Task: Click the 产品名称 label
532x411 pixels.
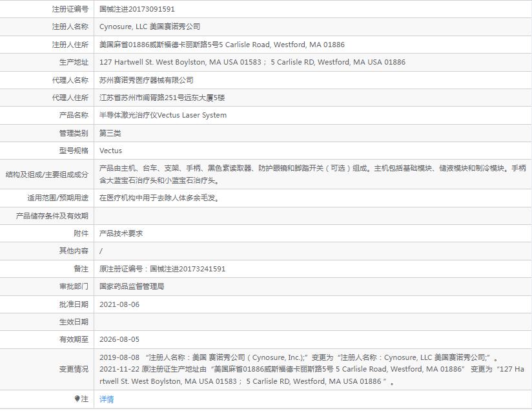Action: tap(74, 115)
